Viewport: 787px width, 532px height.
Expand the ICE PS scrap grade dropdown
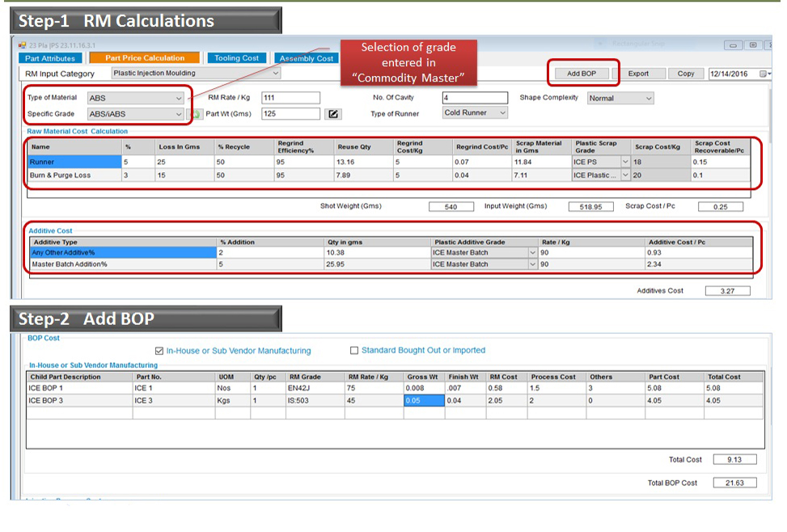[x=625, y=163]
